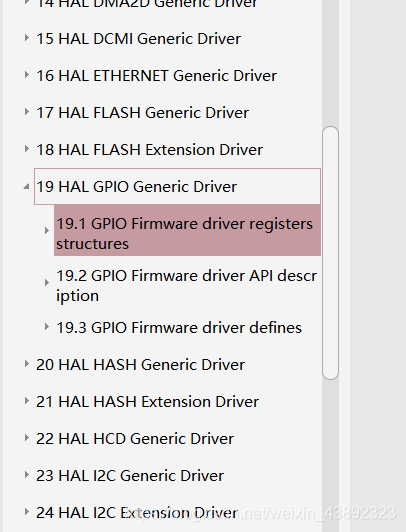Expand the 22 HAL HCD Generic Driver arrow
This screenshot has height=532, width=406.
tap(26, 438)
